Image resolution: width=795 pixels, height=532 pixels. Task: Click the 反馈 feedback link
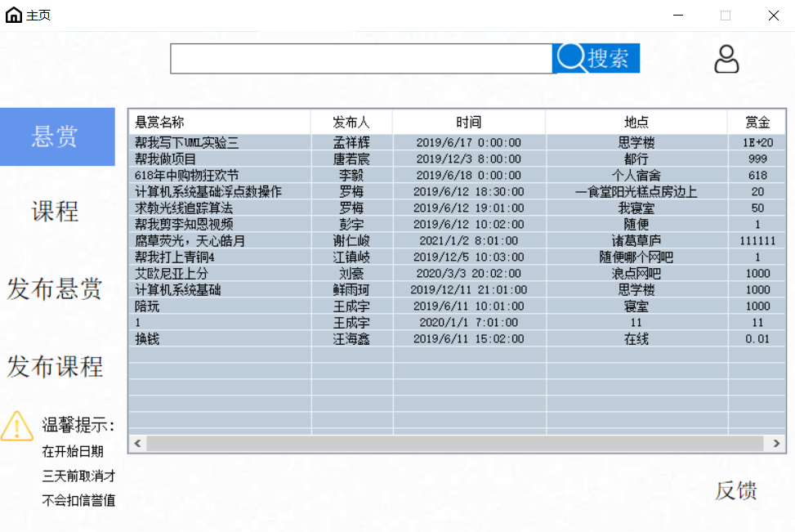pos(735,490)
